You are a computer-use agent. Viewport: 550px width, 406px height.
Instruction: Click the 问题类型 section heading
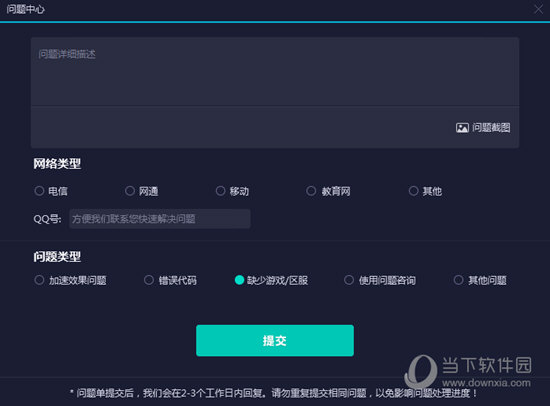(57, 257)
